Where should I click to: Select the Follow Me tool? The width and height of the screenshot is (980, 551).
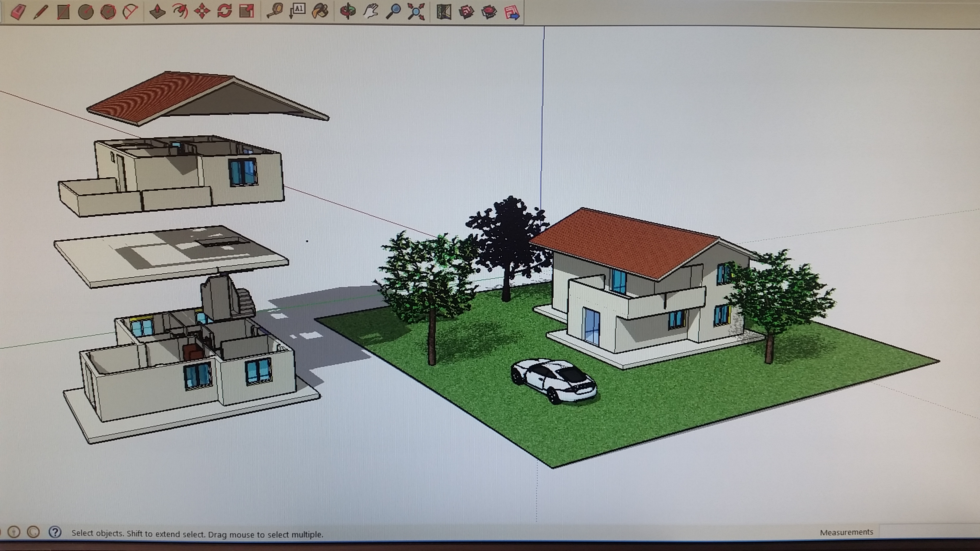(x=180, y=11)
